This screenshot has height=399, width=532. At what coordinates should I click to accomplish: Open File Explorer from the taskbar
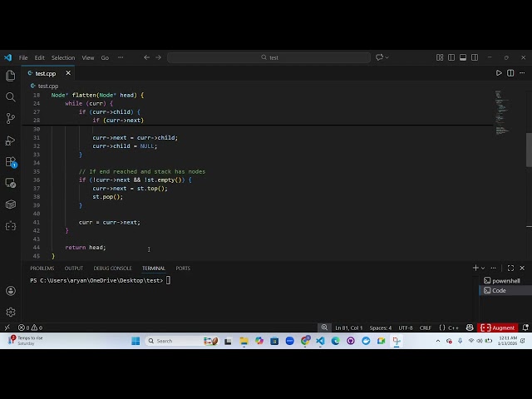tap(244, 341)
